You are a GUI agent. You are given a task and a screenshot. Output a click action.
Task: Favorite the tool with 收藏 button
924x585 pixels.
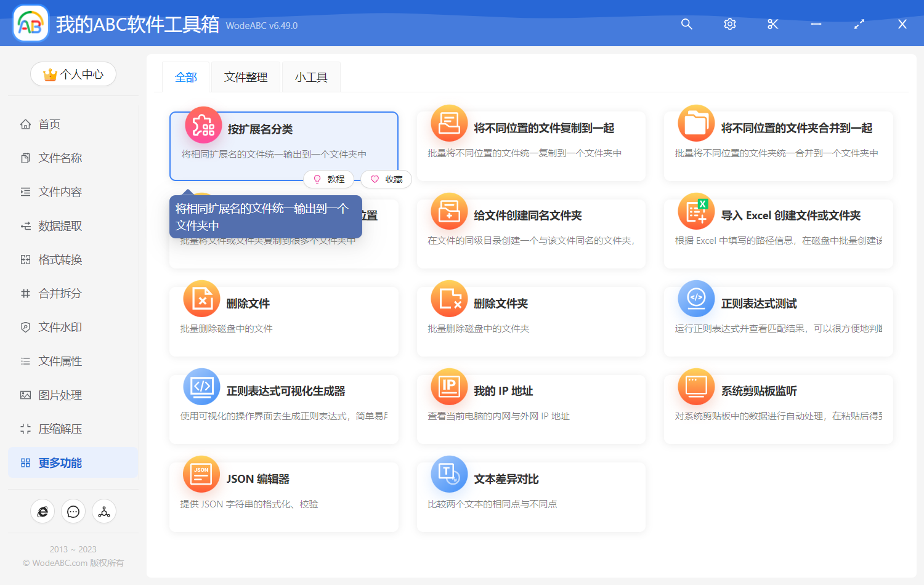tap(386, 179)
